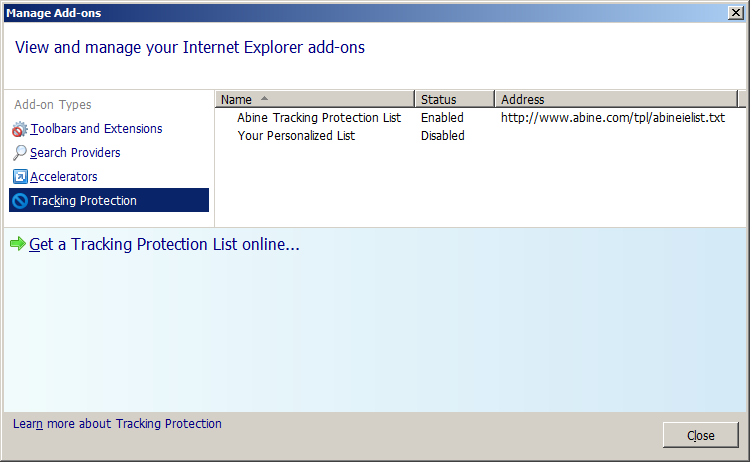Screen dimensions: 750x462
Task: Click the Accelerators arrow icon
Action: (x=20, y=177)
